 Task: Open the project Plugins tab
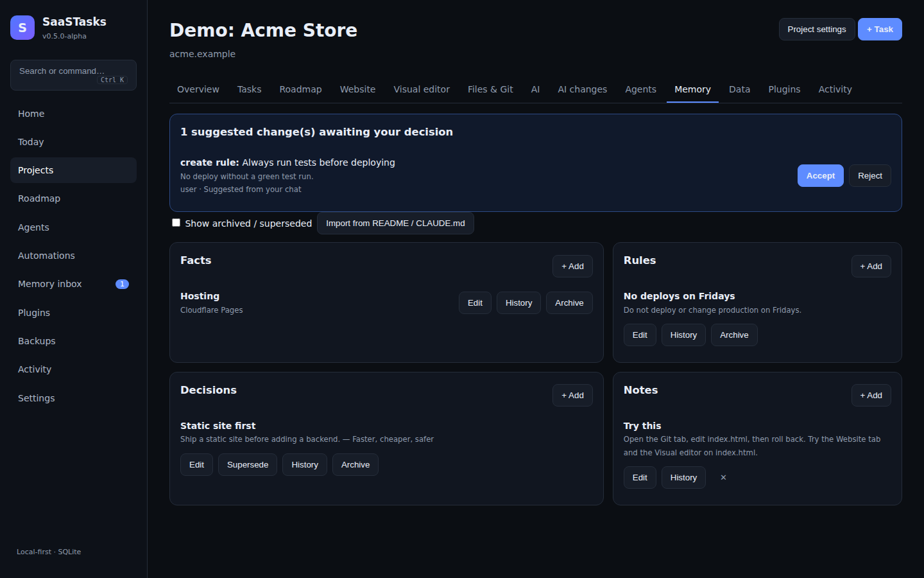coord(784,89)
